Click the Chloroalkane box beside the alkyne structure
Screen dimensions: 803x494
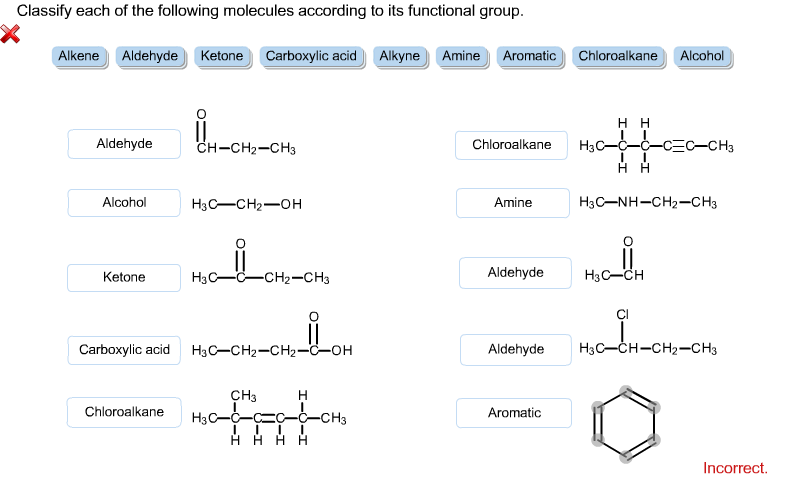(512, 145)
